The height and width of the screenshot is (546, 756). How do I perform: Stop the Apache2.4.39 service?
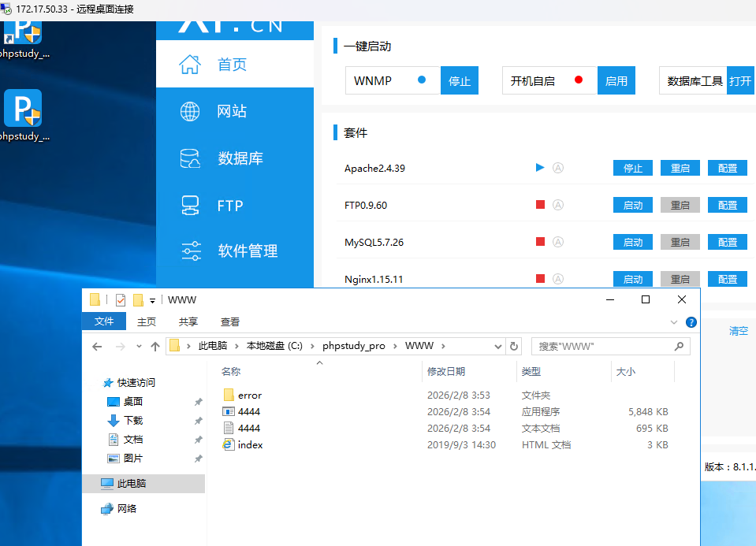pyautogui.click(x=632, y=168)
